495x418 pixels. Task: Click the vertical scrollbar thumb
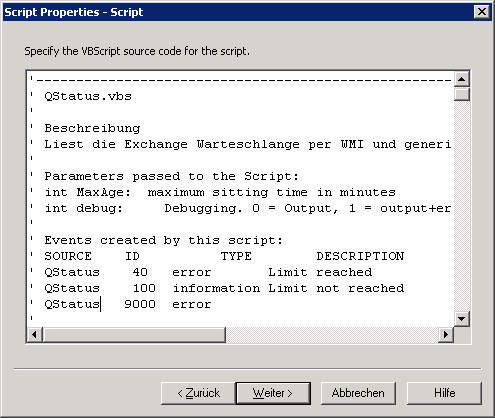[462, 94]
